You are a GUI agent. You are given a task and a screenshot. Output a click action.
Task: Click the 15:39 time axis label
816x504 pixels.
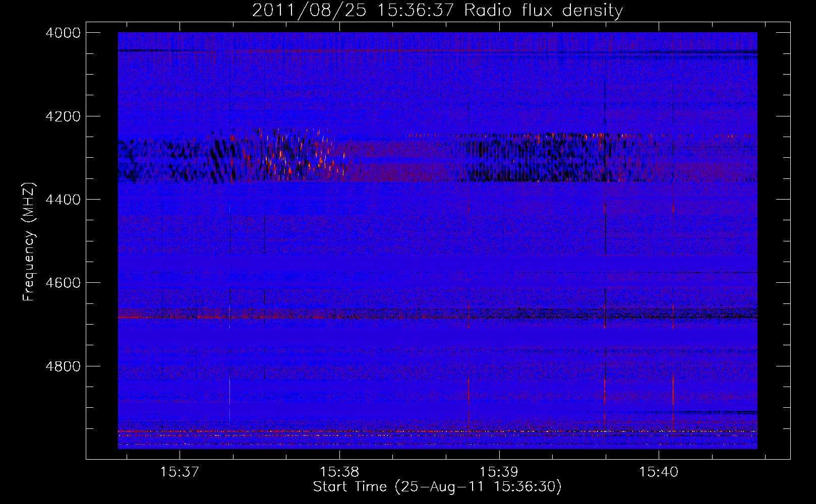point(499,472)
